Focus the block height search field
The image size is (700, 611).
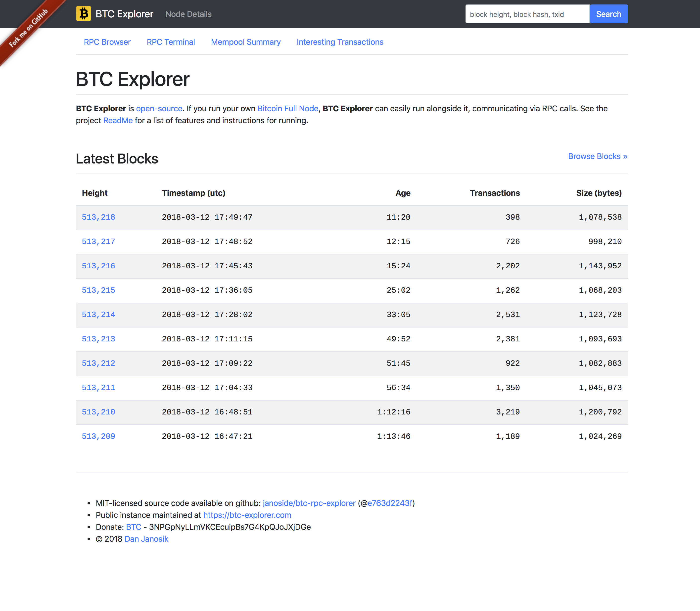[527, 14]
